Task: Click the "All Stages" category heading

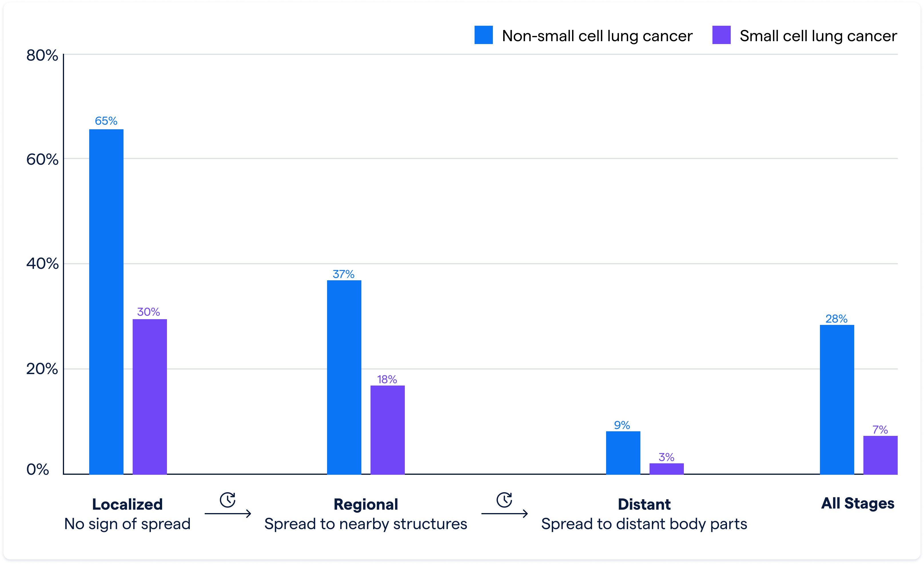Action: pos(858,503)
